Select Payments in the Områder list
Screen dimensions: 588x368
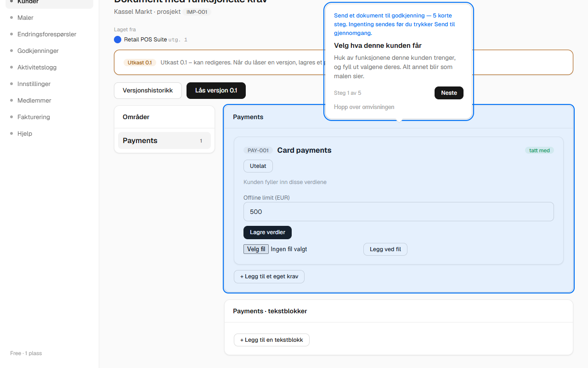[x=164, y=141]
